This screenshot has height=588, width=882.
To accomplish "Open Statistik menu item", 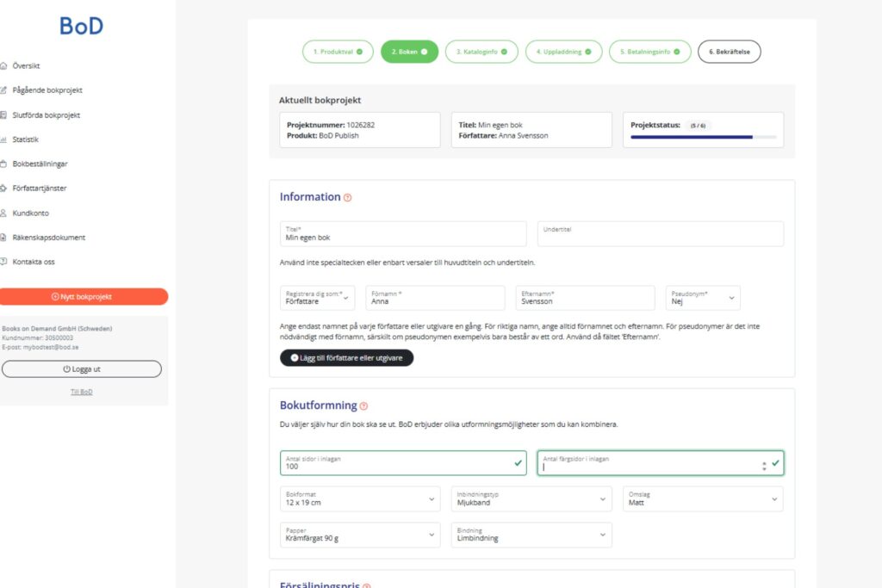I will (x=25, y=139).
